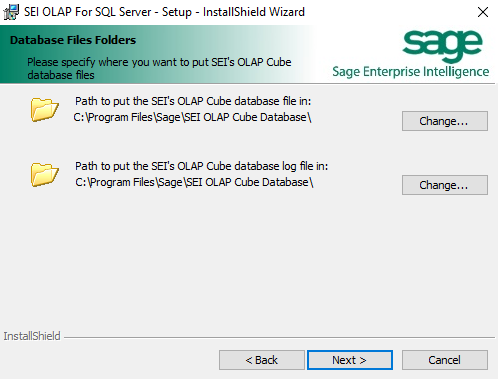
Task: Click the folder icon beside database file path
Action: pyautogui.click(x=45, y=110)
